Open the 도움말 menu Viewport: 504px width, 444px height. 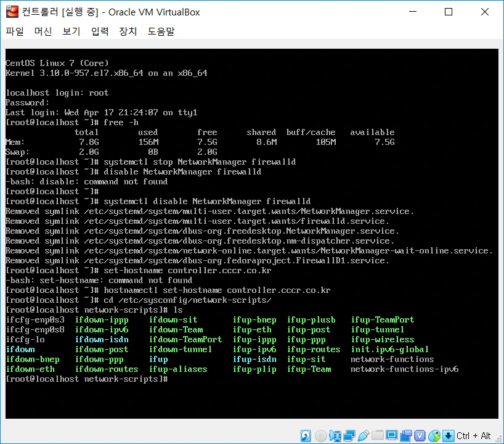(x=161, y=31)
